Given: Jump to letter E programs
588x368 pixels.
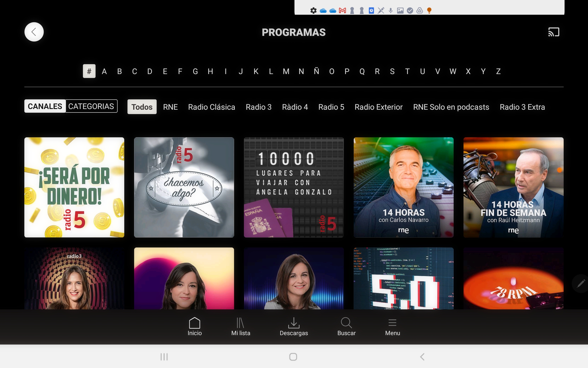Looking at the screenshot, I should point(165,71).
